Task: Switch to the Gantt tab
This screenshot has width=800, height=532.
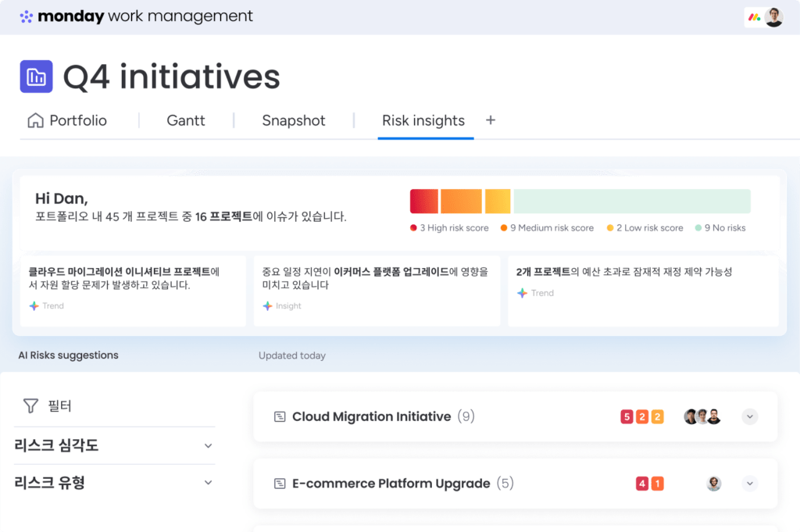Action: (186, 120)
